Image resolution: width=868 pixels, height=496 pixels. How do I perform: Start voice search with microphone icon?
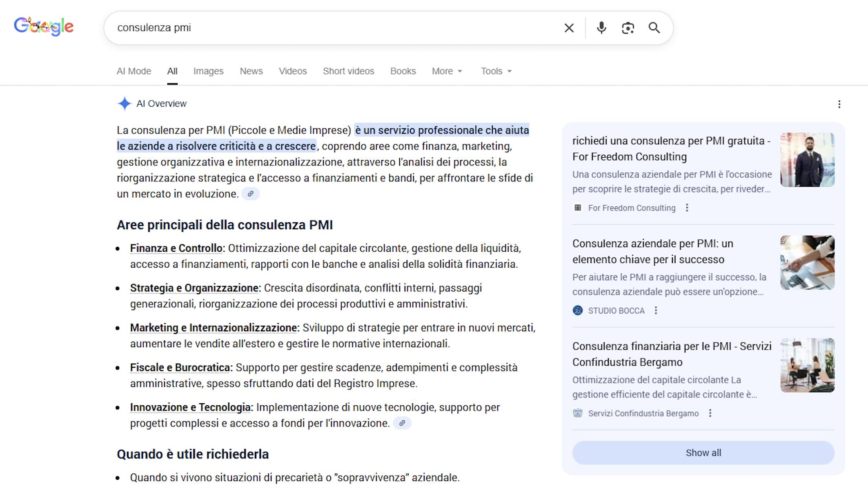click(x=601, y=28)
